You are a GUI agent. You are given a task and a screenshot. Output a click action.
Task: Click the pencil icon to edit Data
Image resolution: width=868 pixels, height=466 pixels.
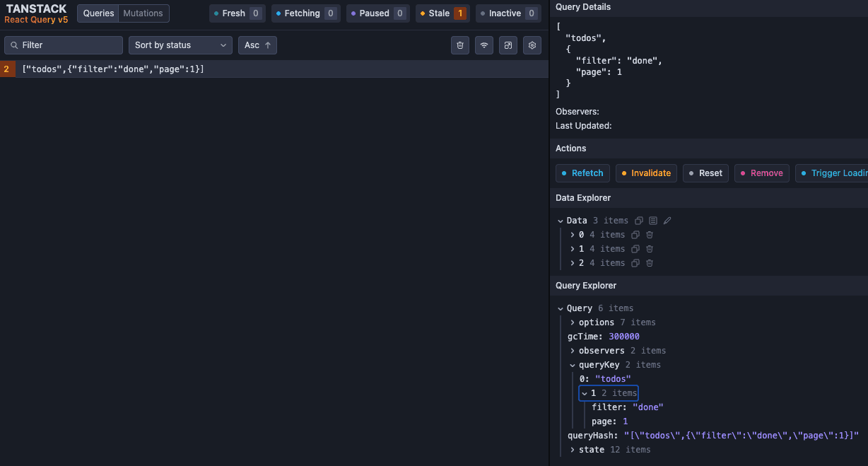point(667,221)
